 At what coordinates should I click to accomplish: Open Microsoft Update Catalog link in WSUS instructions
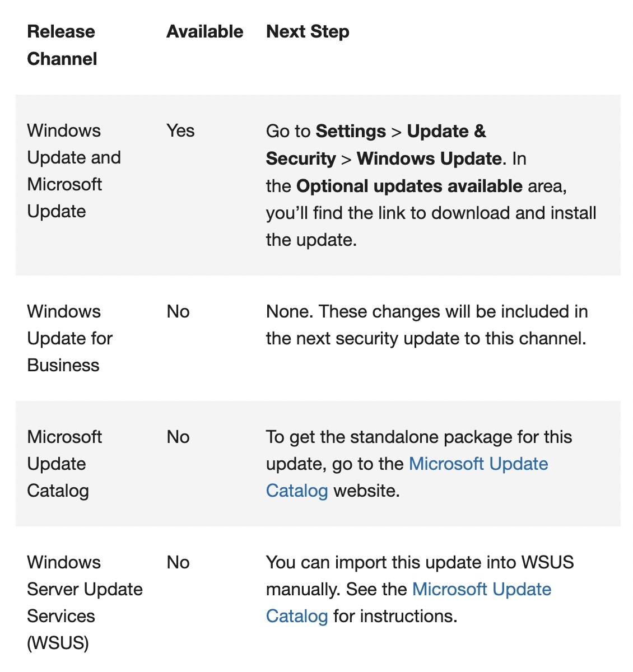[482, 589]
